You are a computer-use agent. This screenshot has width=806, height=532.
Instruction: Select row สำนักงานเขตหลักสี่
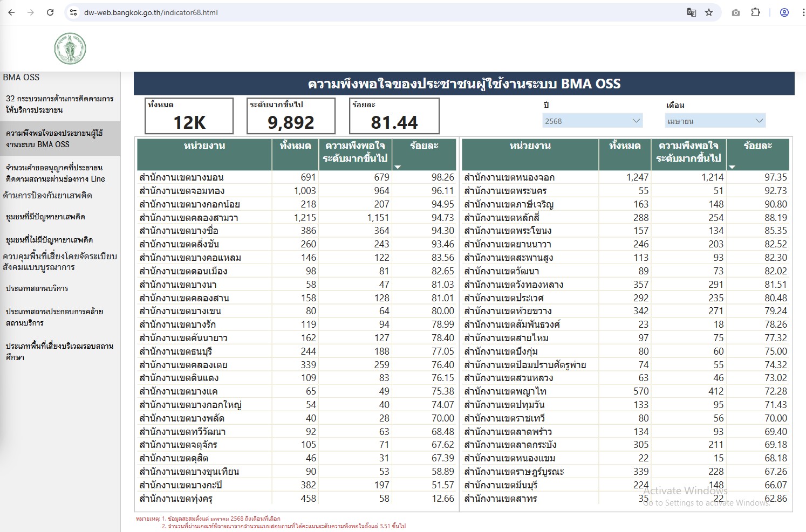tap(626, 218)
